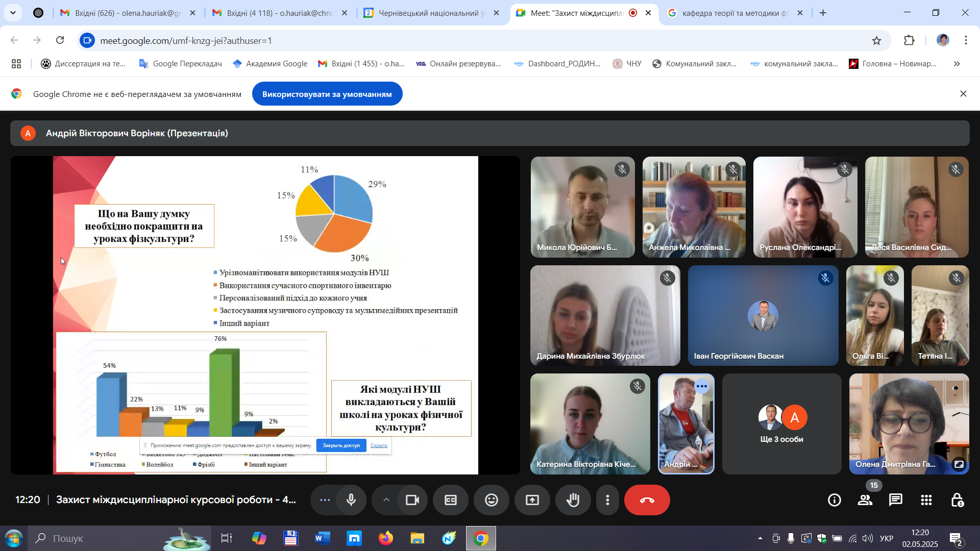Open host controls lock icon
The image size is (980, 551).
click(x=957, y=500)
